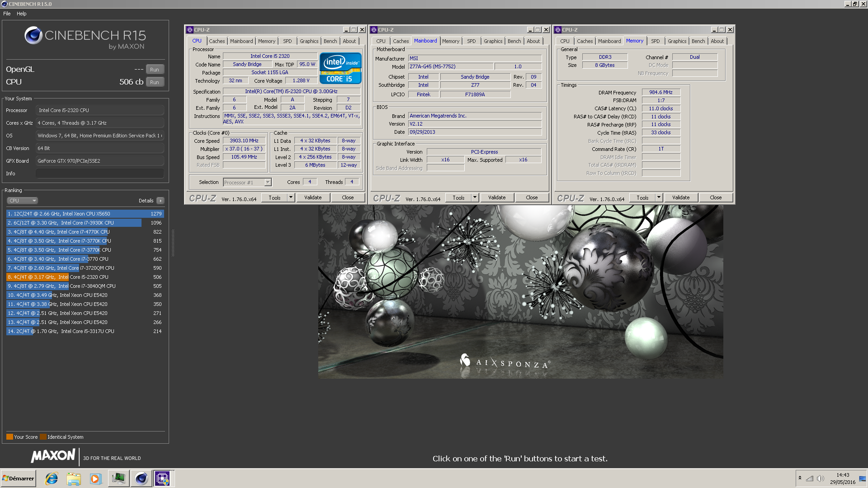Image resolution: width=868 pixels, height=488 pixels.
Task: Select ranking row 4C/4T @ 3.49 GHz Xeon E5420
Action: 85,295
